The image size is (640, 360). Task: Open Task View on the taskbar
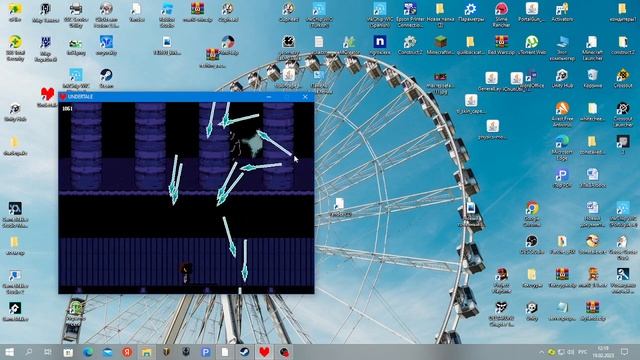[48, 352]
